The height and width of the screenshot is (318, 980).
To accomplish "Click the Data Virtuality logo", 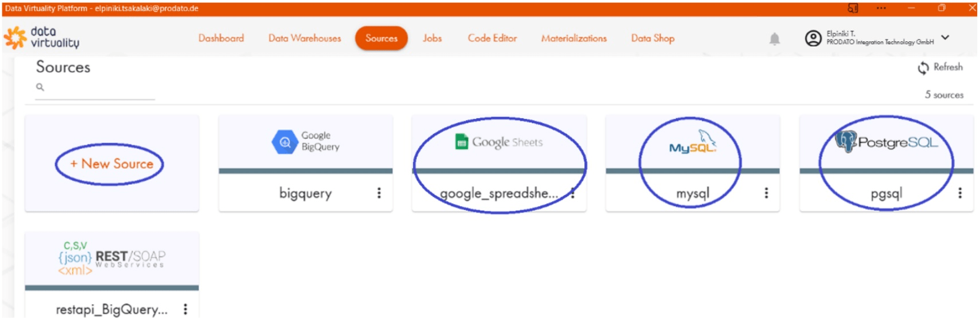I will click(41, 38).
